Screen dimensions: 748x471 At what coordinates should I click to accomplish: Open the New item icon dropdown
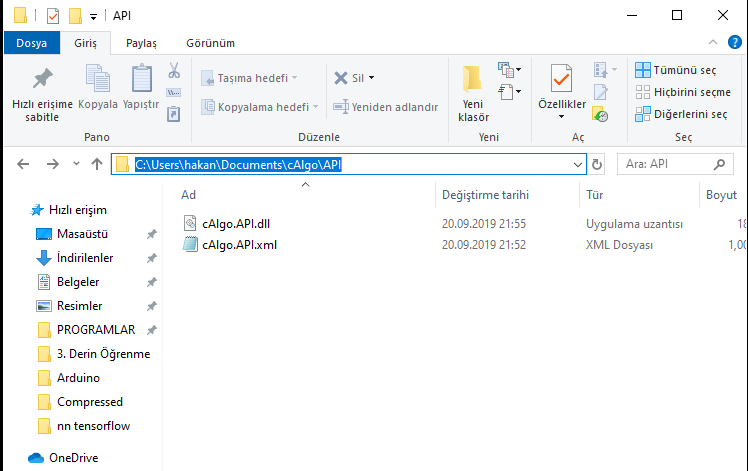pos(509,70)
